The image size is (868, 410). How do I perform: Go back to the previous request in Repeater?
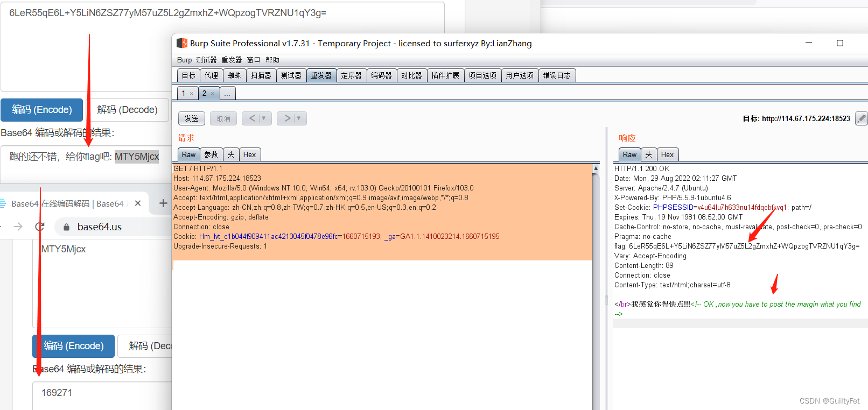pos(252,118)
